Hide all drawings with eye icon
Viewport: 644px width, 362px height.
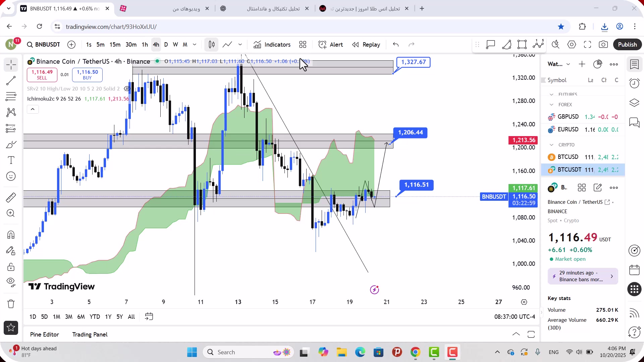click(x=11, y=283)
